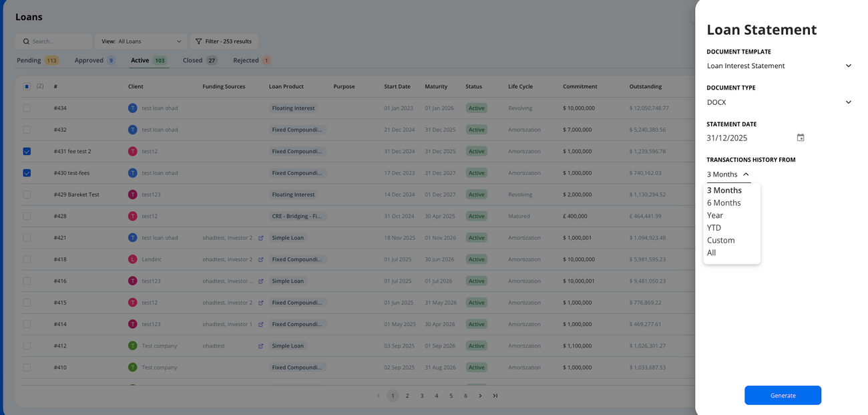Screen dimensions: 868x415
Task: Open the Document Template dropdown
Action: 848,65
